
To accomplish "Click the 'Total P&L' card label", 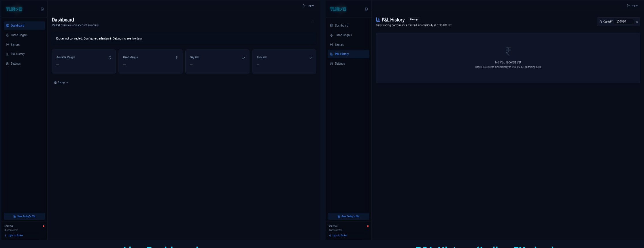I will (x=262, y=57).
